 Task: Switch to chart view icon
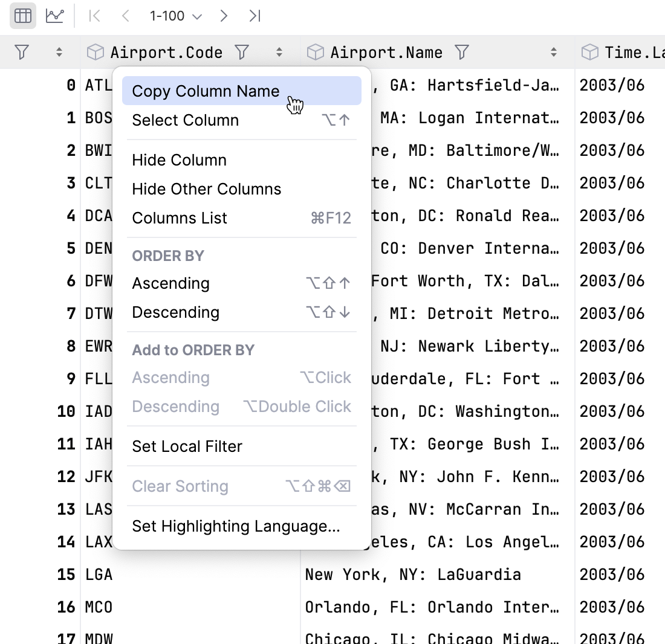[x=55, y=16]
